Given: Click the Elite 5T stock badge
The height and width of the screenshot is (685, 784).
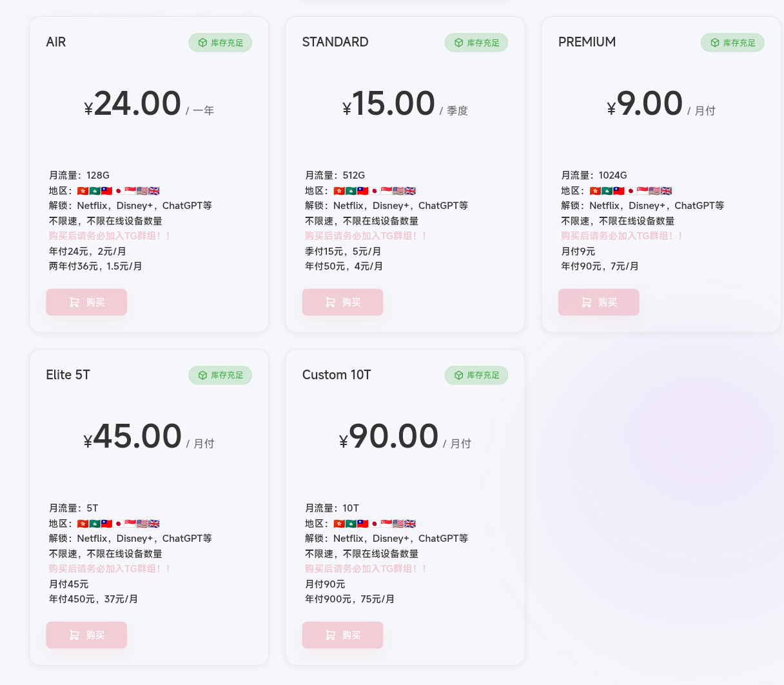Looking at the screenshot, I should click(x=220, y=375).
